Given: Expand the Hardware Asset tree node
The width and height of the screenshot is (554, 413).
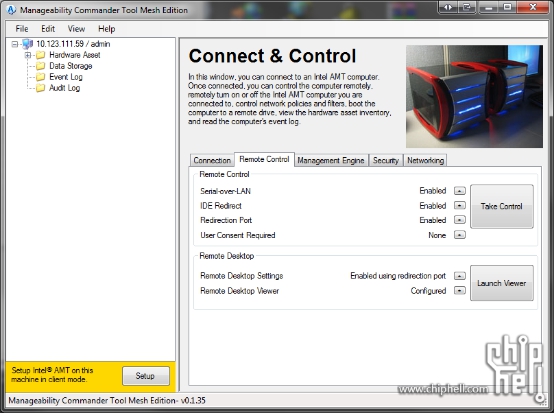Looking at the screenshot, I should (x=28, y=55).
